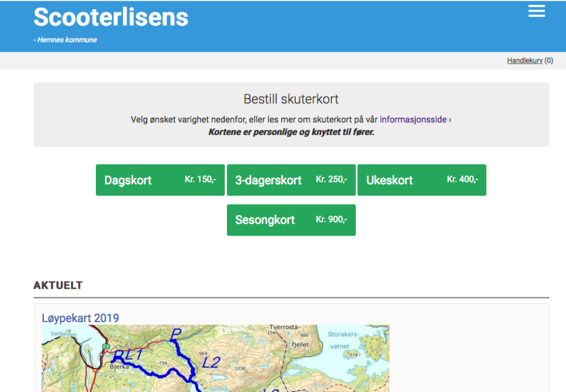Click the Scooterlisens site title

tap(111, 17)
